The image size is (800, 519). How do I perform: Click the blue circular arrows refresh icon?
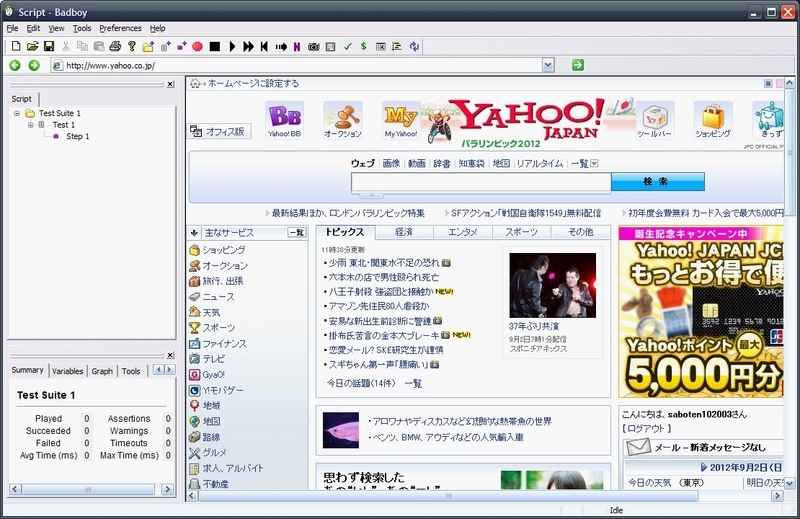click(x=414, y=46)
